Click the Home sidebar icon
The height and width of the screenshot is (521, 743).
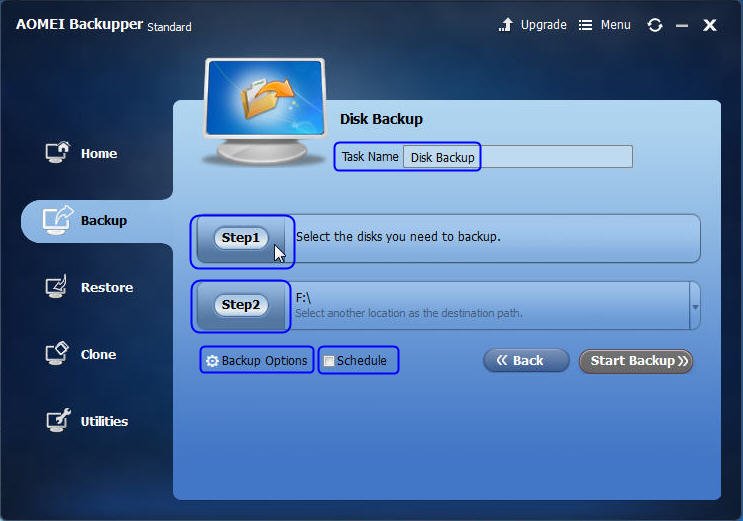tap(58, 152)
